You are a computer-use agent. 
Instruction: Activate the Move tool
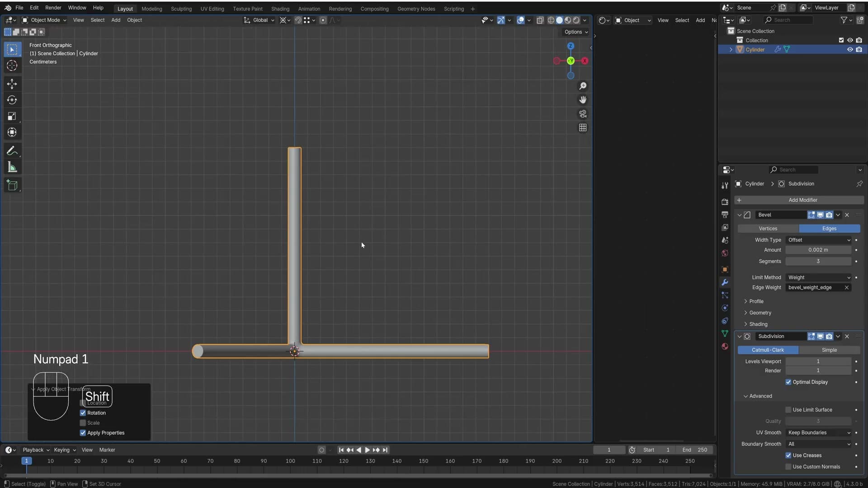12,84
